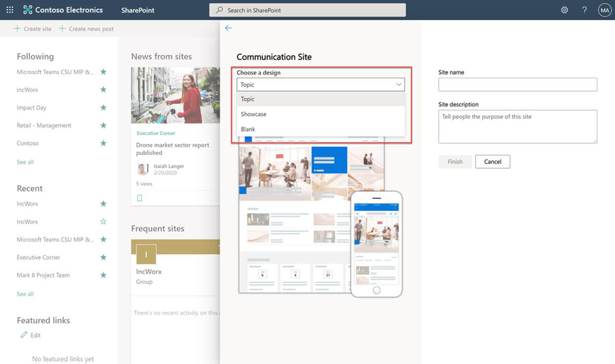Viewport: 615px width, 364px height.
Task: Click Isaiah Langer's author avatar
Action: [x=143, y=169]
